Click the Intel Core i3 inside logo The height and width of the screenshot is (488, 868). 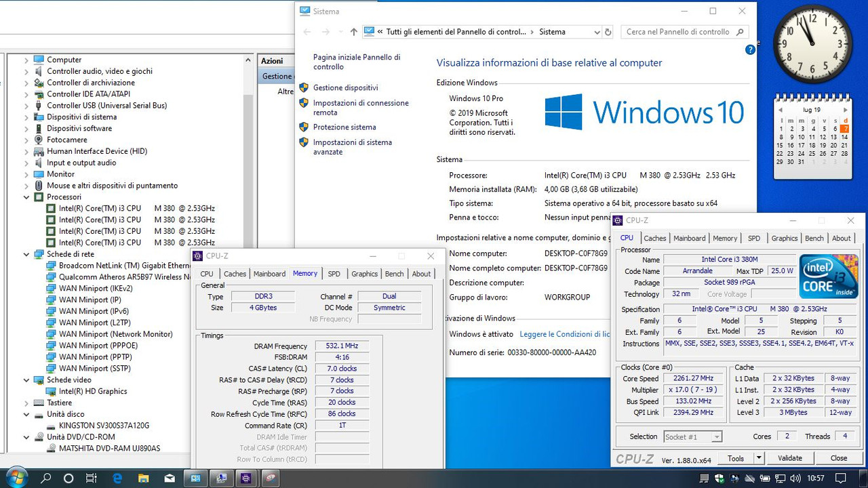point(828,276)
